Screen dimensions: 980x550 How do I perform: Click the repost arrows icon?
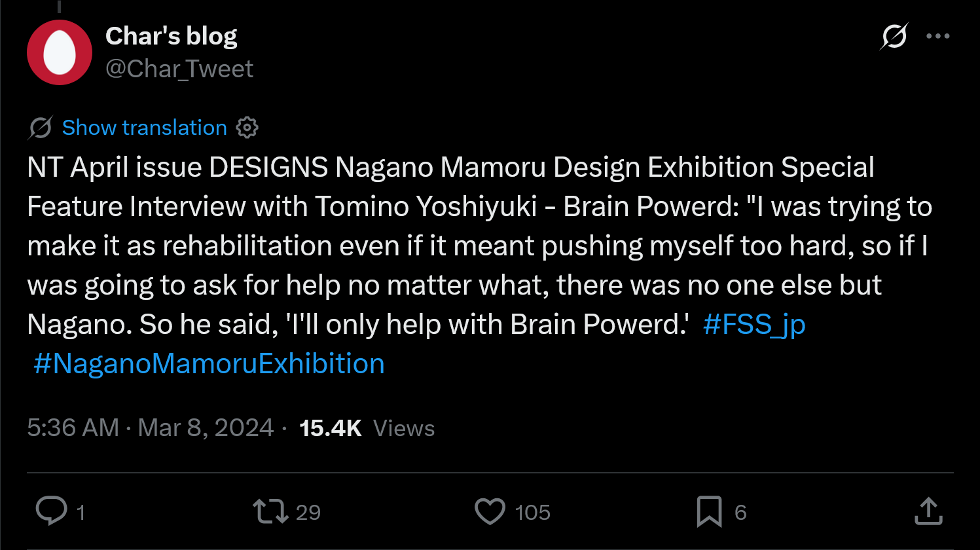point(270,511)
